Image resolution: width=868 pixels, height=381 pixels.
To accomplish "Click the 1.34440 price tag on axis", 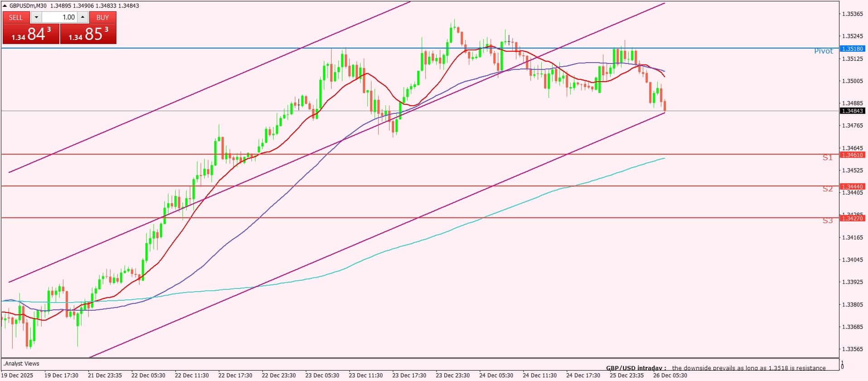I will coord(852,186).
